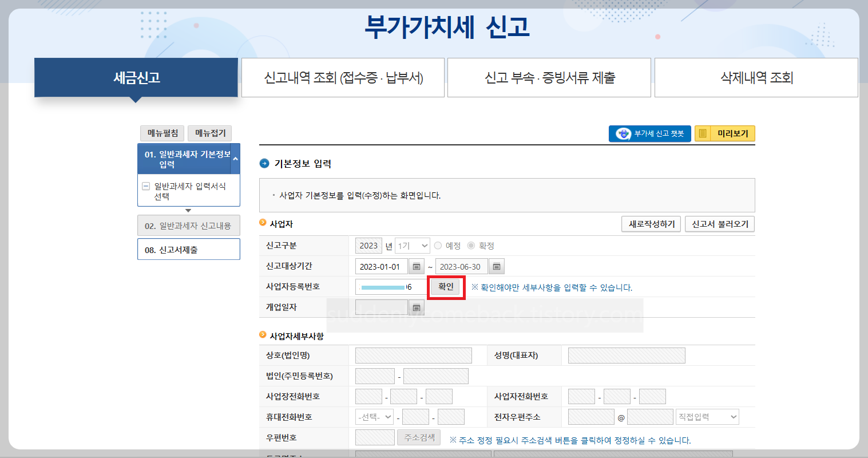Viewport: 868px width, 458px height.
Task: Open the calendar icon beside 2023-06-30 date
Action: (x=496, y=266)
